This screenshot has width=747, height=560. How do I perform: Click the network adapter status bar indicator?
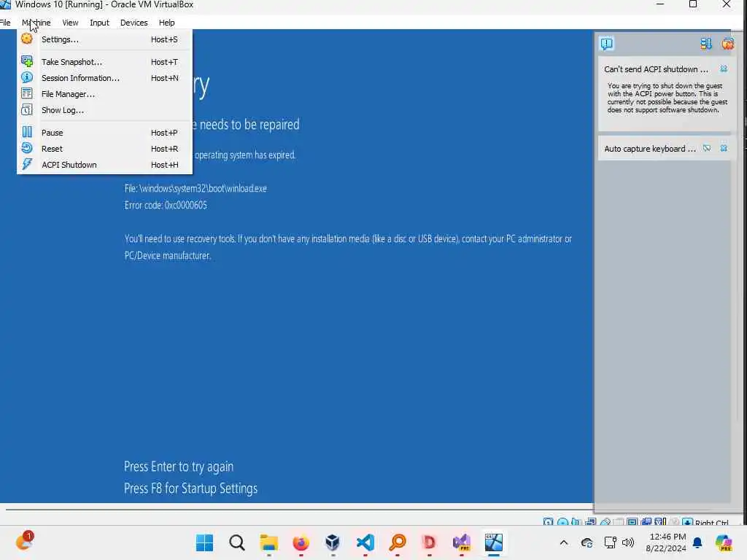pyautogui.click(x=591, y=522)
